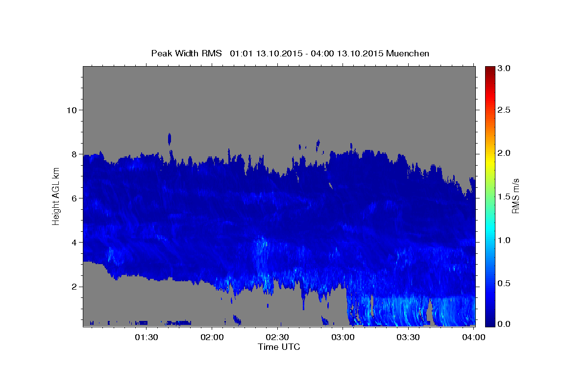Screen dimensions: 588x392
Task: Click the "Muenchen" station name in title
Action: pyautogui.click(x=408, y=53)
